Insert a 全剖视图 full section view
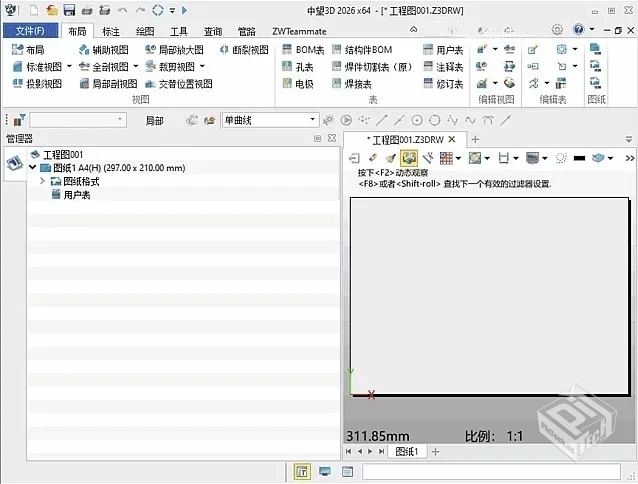This screenshot has width=638, height=484. (x=104, y=67)
